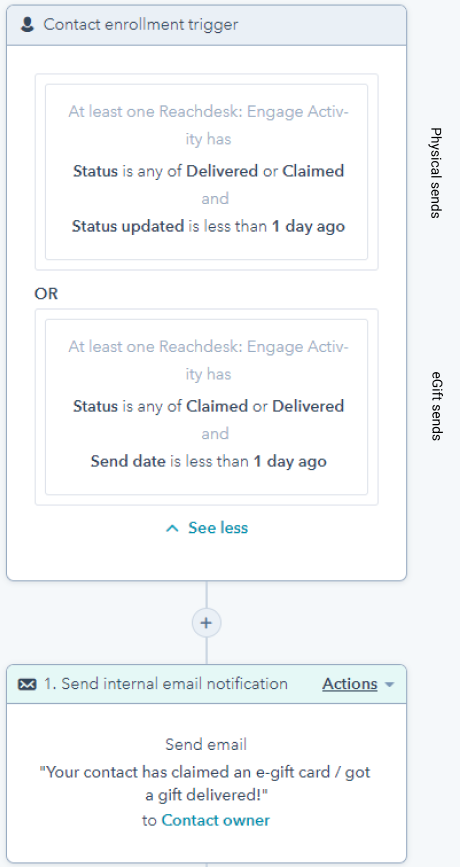460x867 pixels.
Task: Open the Status updated filter group
Action: (x=206, y=172)
